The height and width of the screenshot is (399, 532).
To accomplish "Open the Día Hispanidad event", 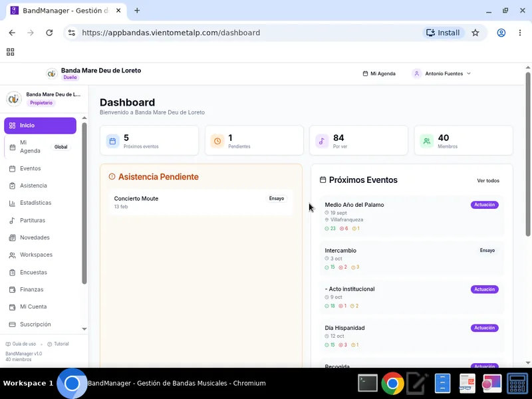I will [x=412, y=336].
